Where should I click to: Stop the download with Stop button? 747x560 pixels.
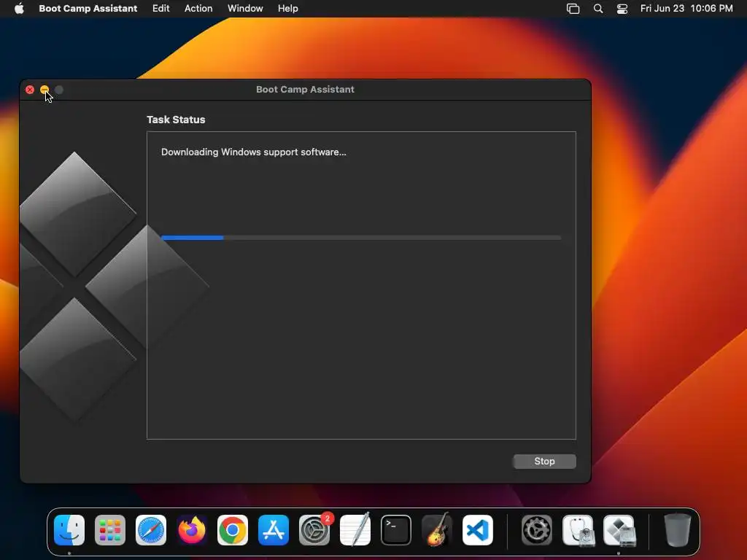(544, 462)
